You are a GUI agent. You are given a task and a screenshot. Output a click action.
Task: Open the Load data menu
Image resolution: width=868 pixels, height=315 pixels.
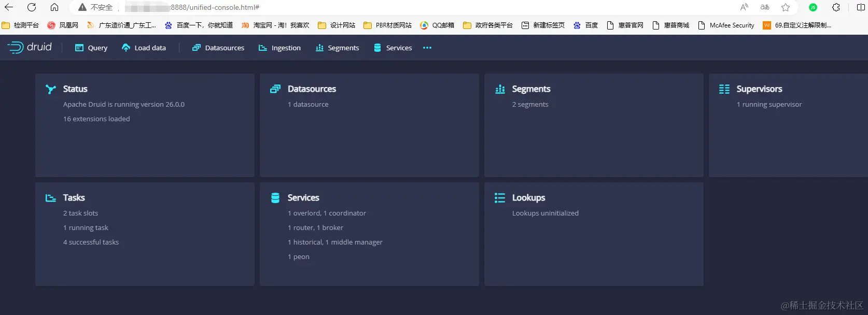[x=144, y=48]
